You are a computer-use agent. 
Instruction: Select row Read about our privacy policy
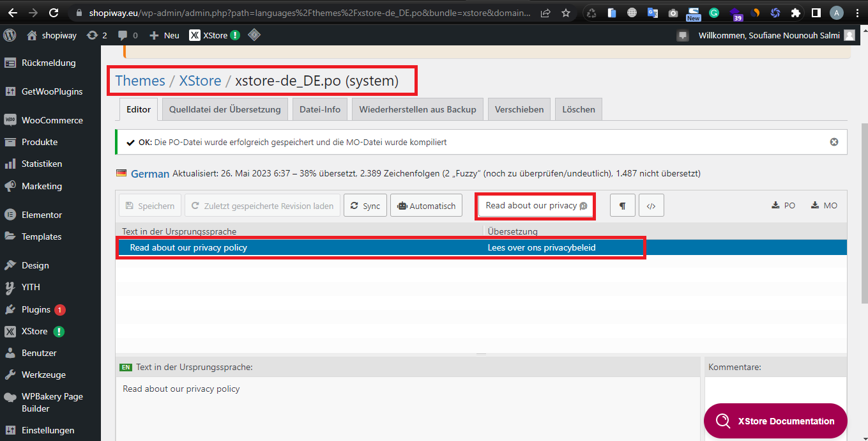point(482,247)
